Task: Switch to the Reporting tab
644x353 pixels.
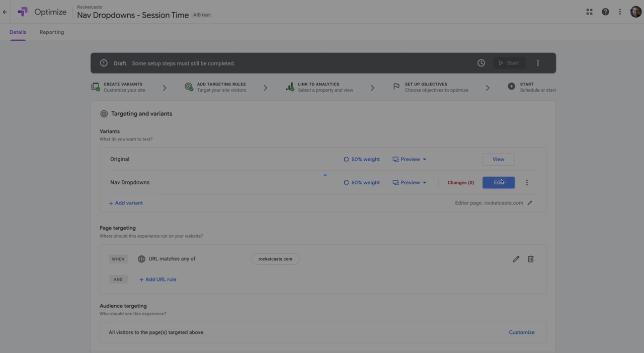Action: point(52,32)
